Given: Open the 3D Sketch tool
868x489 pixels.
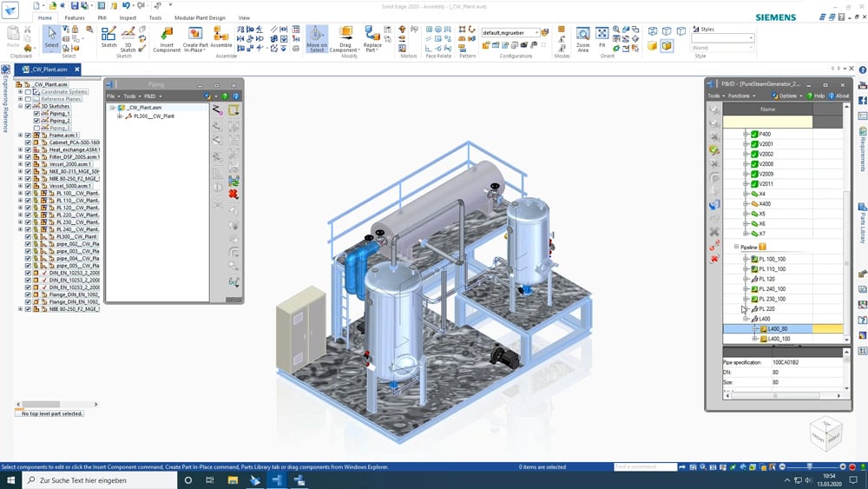Looking at the screenshot, I should pyautogui.click(x=128, y=39).
